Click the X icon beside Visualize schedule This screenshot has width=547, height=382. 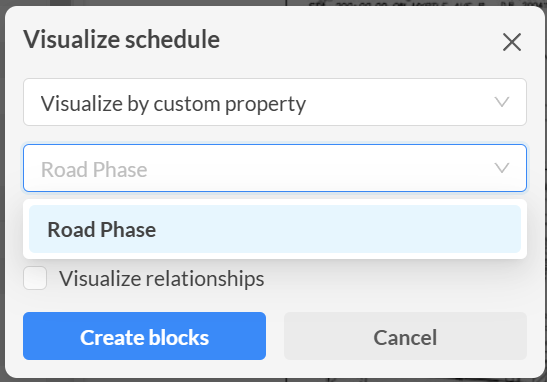point(512,42)
